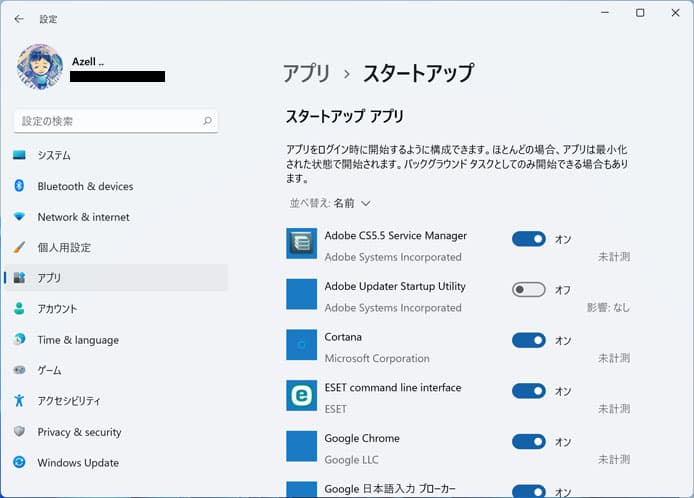Click Google LLC publisher text
Screen dimensions: 694x498
pyautogui.click(x=351, y=460)
